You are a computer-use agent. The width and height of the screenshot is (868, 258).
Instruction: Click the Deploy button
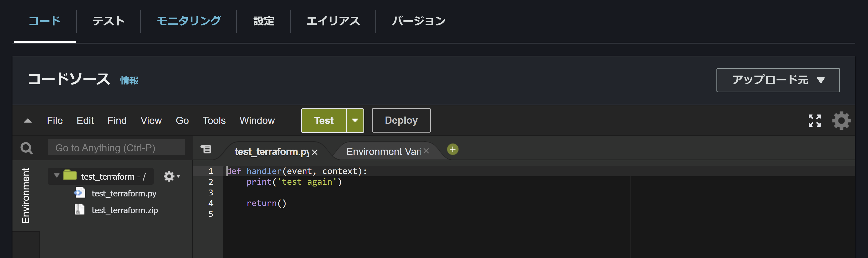pyautogui.click(x=401, y=120)
